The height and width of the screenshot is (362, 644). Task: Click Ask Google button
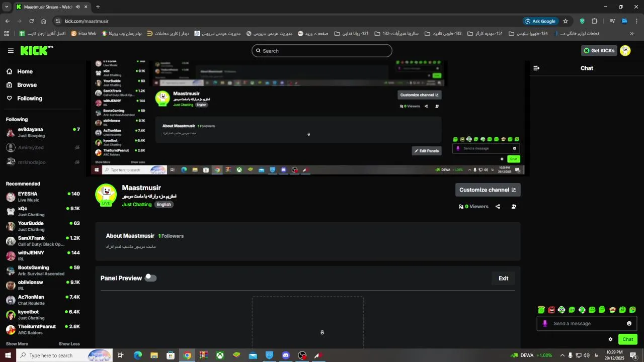tap(540, 21)
